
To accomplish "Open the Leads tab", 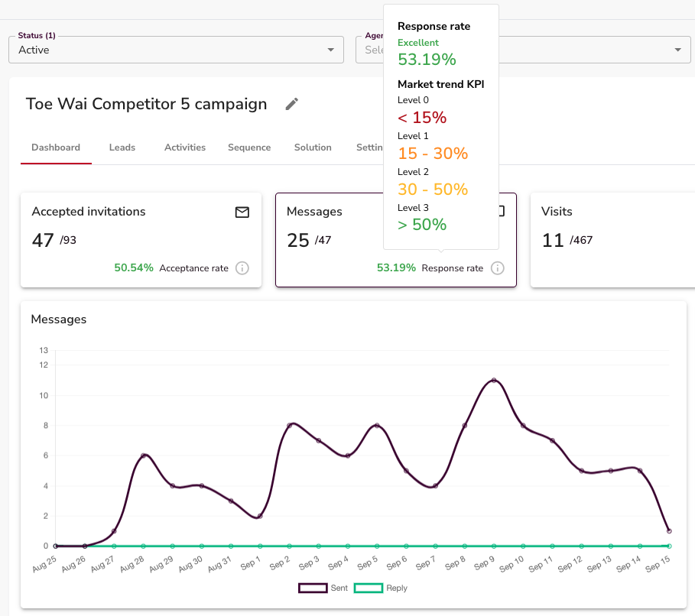I will pyautogui.click(x=122, y=148).
